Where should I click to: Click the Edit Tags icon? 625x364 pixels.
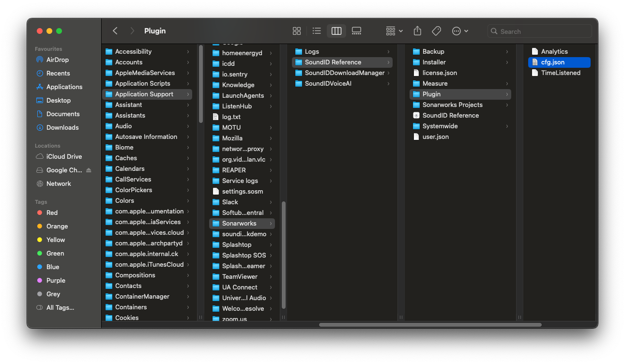click(x=436, y=31)
